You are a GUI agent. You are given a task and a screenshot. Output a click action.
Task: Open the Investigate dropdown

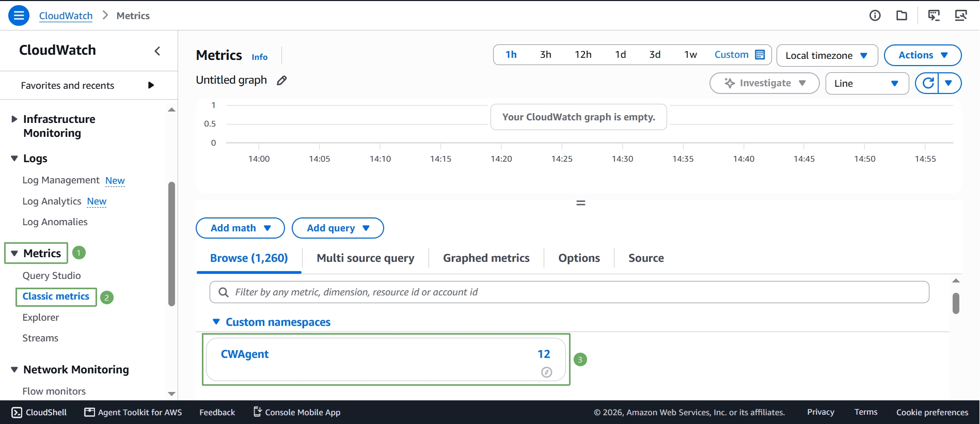click(x=764, y=83)
